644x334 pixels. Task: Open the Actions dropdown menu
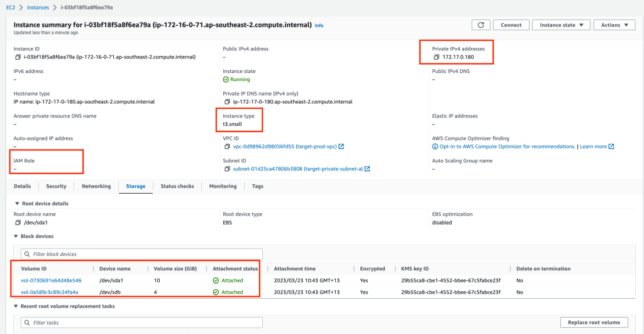pos(614,25)
